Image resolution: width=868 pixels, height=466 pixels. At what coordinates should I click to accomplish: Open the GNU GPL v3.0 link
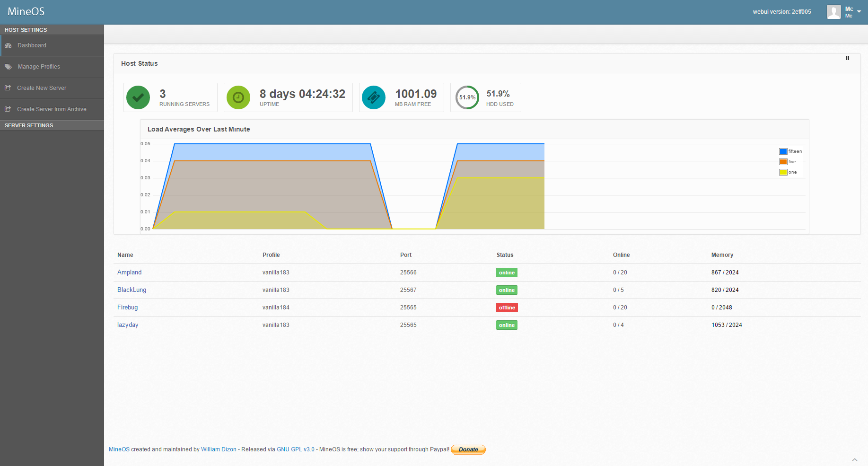[x=296, y=449]
